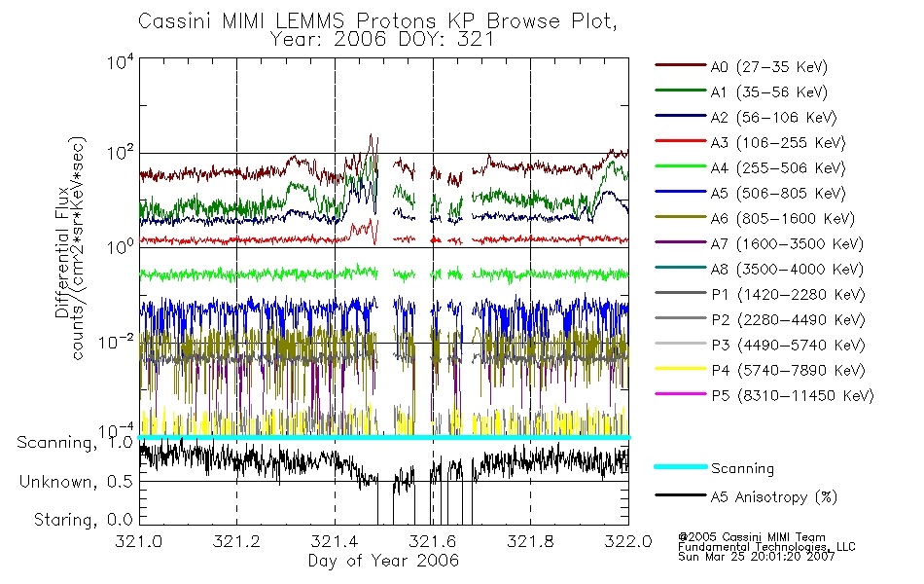Click the yellow P4 (5740-7890 KeV) swatch
This screenshot has height=584, width=924.
681,369
